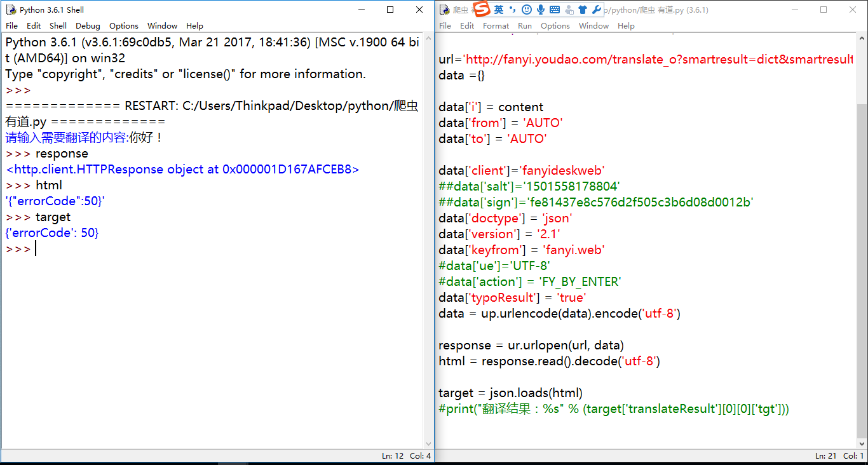Open the Sogou skin shirt icon
Screen dimensions: 868x465
pos(583,10)
